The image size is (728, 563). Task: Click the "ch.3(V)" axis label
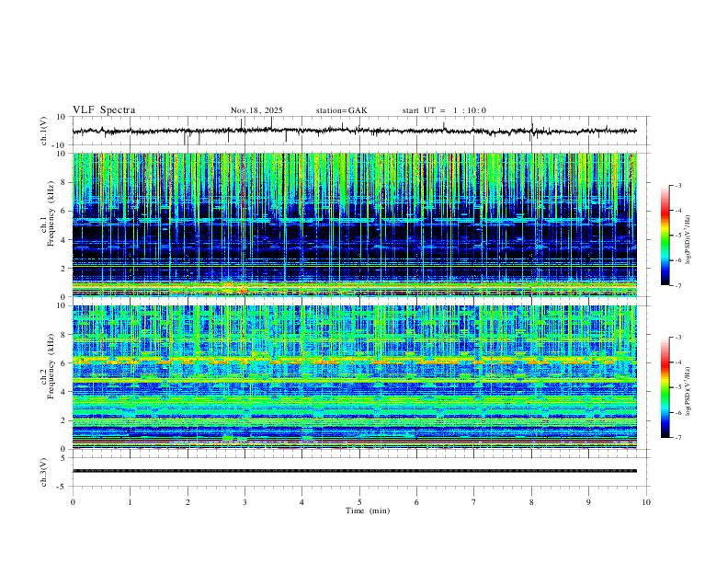click(44, 472)
